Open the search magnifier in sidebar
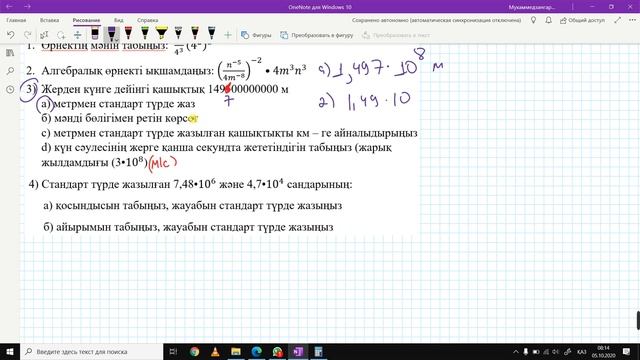 (10, 71)
